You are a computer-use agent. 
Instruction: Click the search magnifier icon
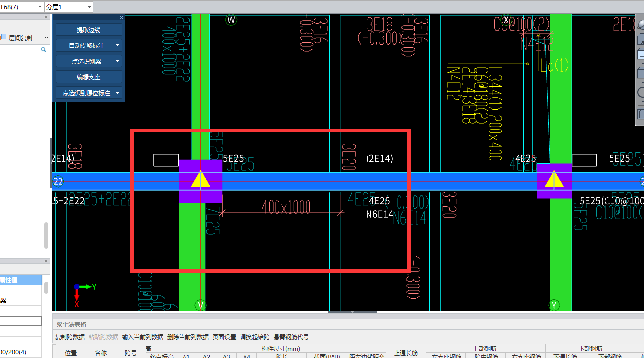pyautogui.click(x=43, y=50)
